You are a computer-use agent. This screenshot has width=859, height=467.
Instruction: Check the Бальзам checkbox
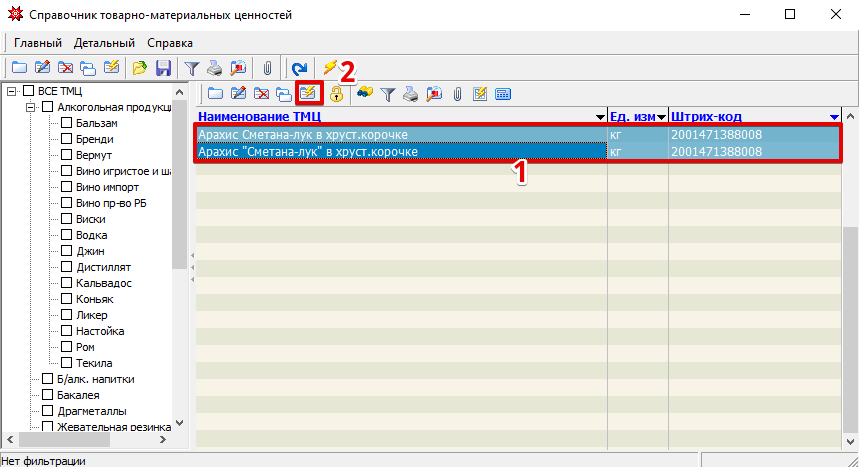[67, 123]
